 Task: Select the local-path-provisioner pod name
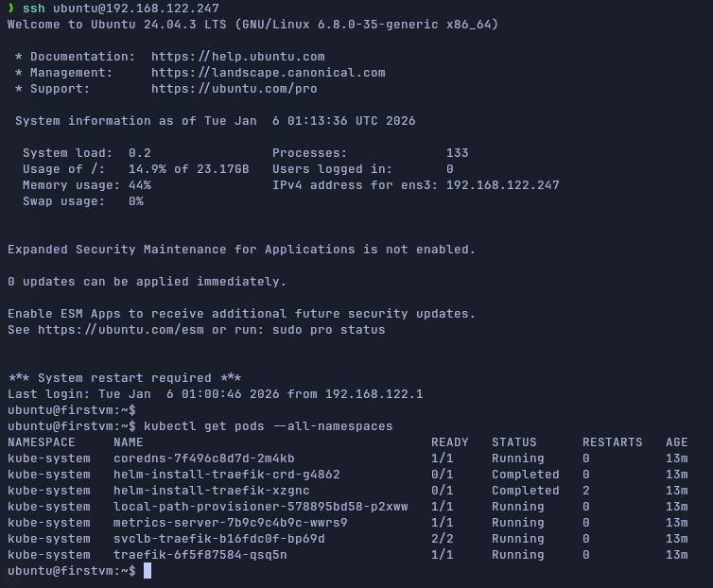tap(260, 507)
